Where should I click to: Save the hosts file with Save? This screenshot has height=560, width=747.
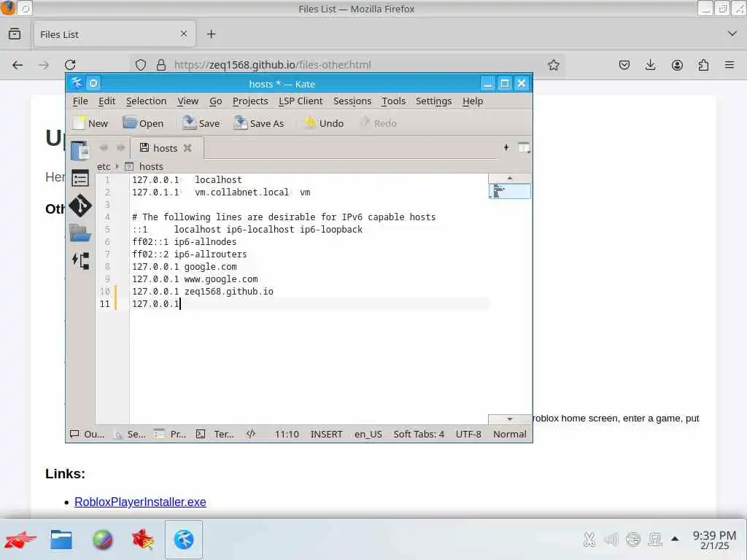point(201,123)
